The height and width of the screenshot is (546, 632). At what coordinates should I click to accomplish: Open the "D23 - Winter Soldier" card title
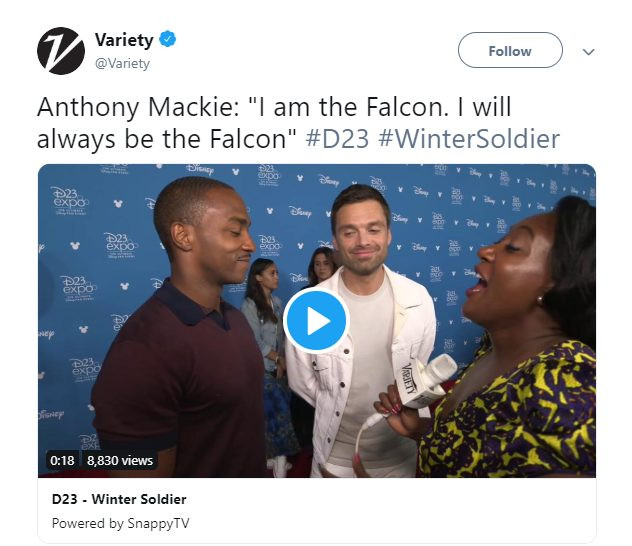coord(119,499)
